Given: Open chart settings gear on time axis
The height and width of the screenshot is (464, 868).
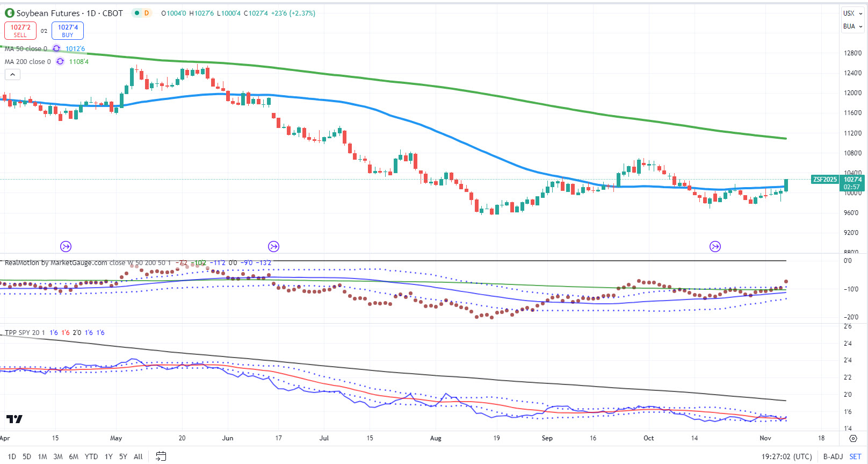Looking at the screenshot, I should (x=853, y=438).
